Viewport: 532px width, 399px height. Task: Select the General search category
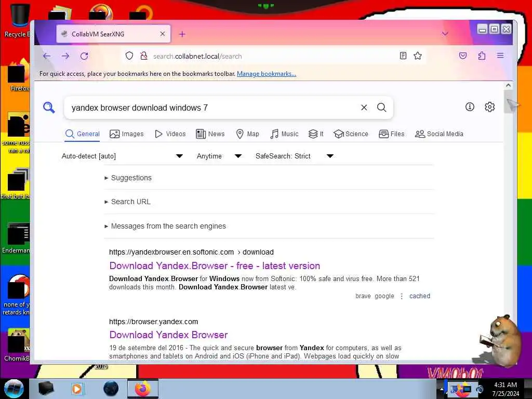83,134
